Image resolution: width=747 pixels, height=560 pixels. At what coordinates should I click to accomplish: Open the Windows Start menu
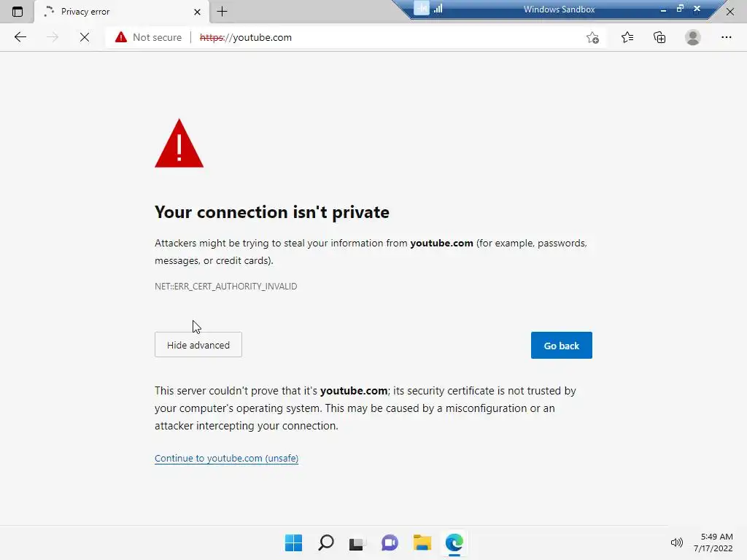point(293,542)
